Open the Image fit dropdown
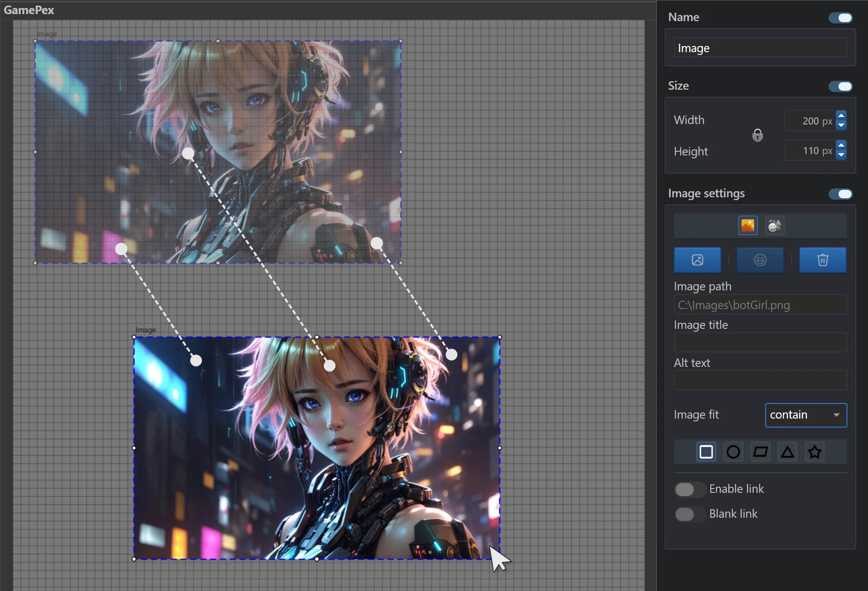The height and width of the screenshot is (591, 868). (x=806, y=415)
